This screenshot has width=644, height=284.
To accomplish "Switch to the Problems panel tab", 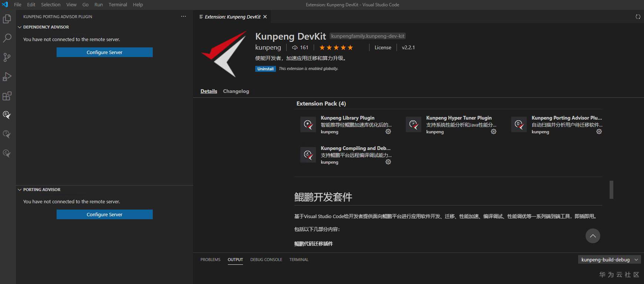I will (210, 260).
